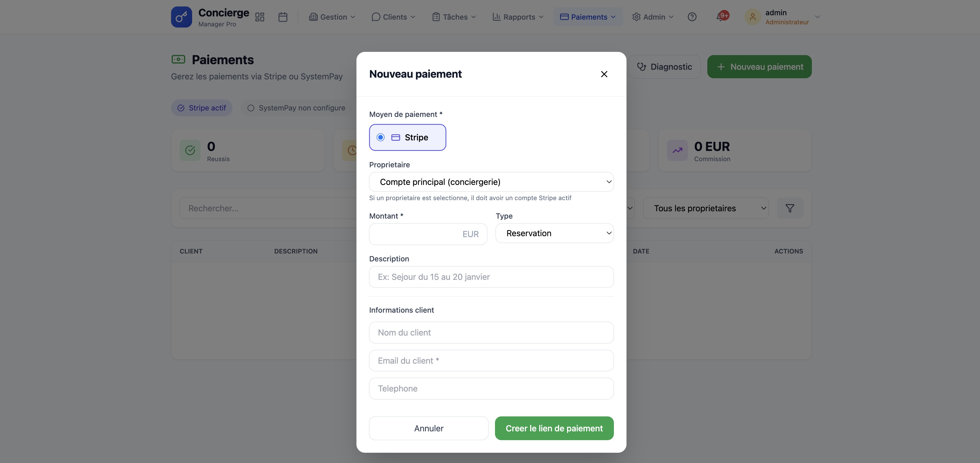The width and height of the screenshot is (980, 463).
Task: Open the Type Reservation dropdown
Action: pos(554,233)
